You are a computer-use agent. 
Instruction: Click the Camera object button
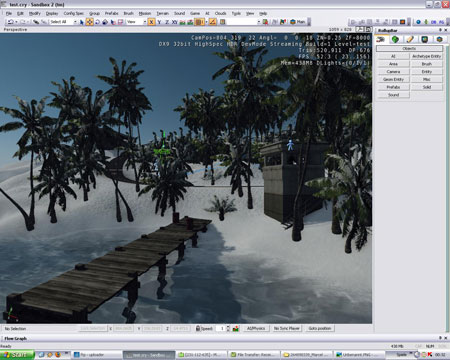pos(393,72)
